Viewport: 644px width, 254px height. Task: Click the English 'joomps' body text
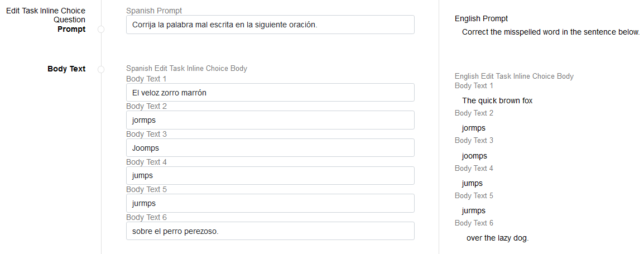[474, 156]
